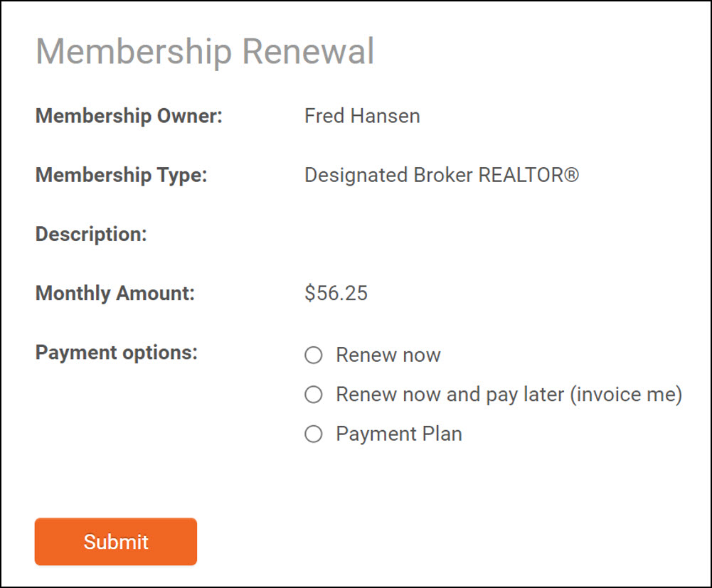This screenshot has width=712, height=588.
Task: Click the 'Payment Plan' label text
Action: click(x=399, y=434)
